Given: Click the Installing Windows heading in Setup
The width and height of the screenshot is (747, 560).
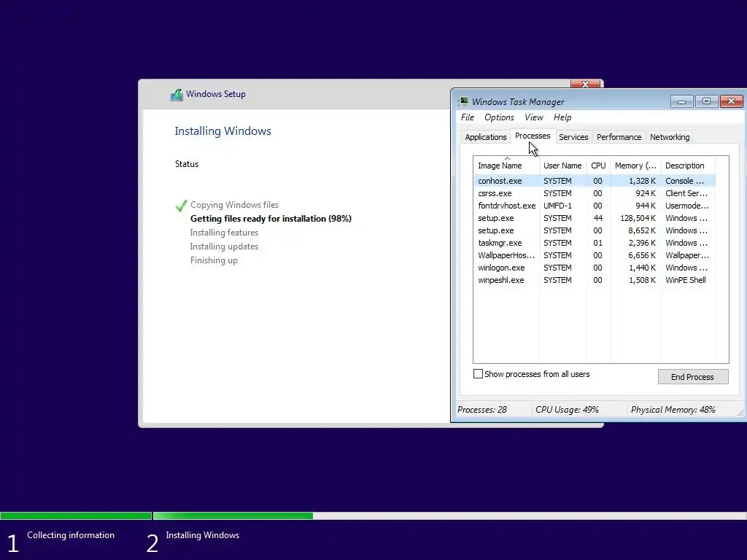Looking at the screenshot, I should point(222,131).
